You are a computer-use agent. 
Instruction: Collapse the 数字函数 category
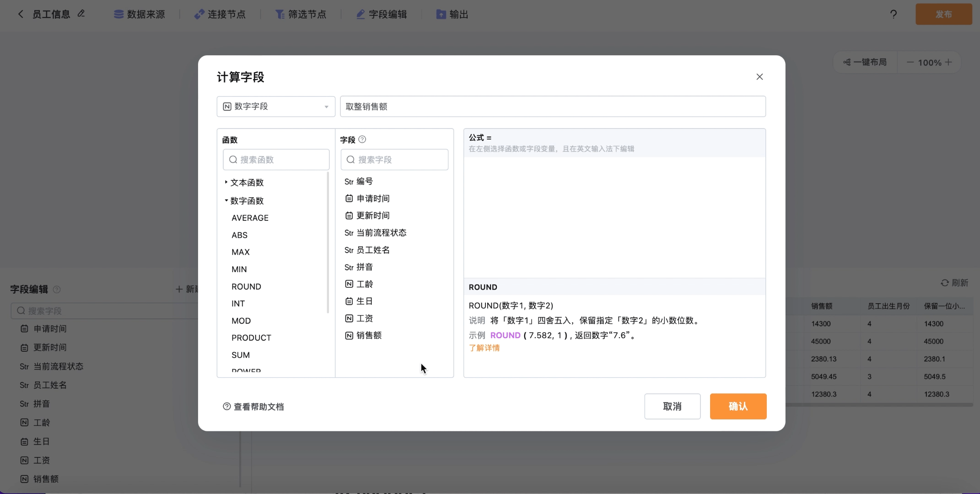coord(244,201)
